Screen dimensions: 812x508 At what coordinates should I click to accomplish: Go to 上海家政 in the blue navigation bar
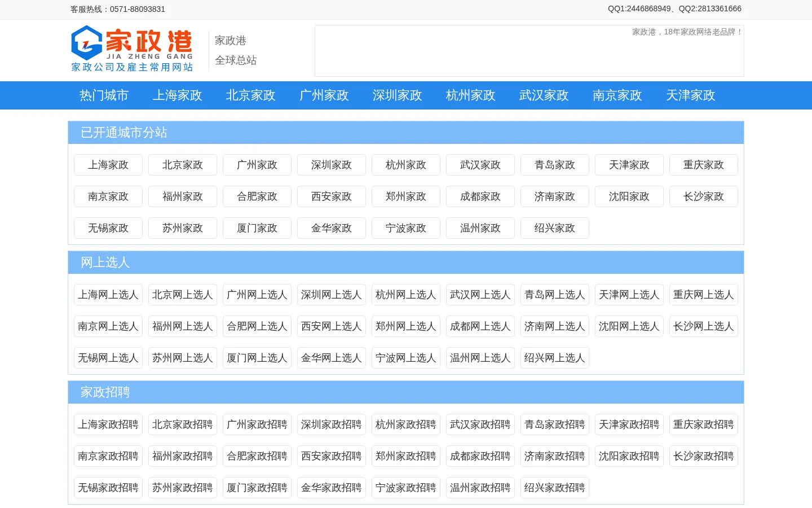[x=178, y=95]
